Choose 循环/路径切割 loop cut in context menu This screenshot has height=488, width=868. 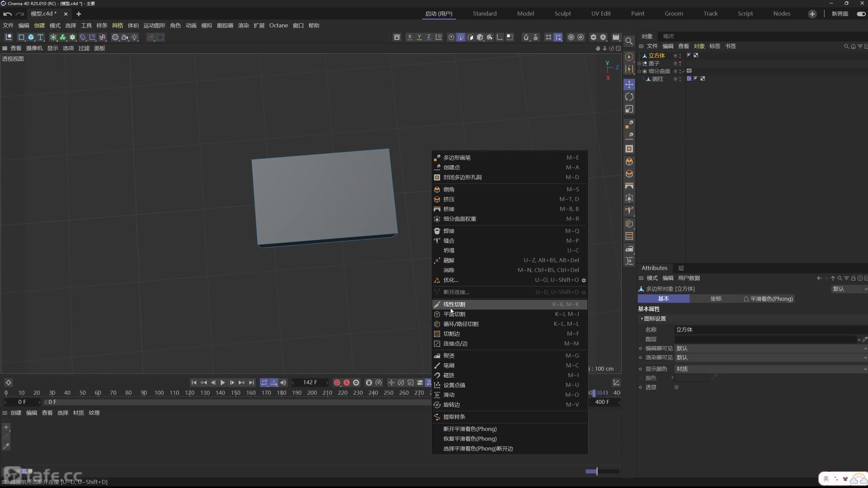[x=509, y=324]
